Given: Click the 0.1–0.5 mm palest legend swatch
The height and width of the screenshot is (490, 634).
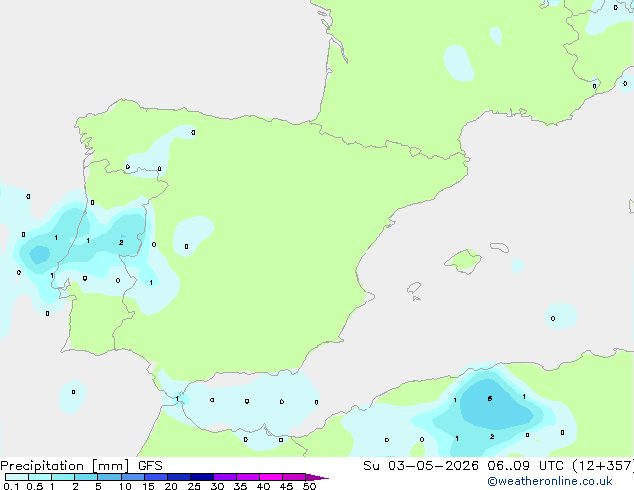Looking at the screenshot, I should 17,477.
